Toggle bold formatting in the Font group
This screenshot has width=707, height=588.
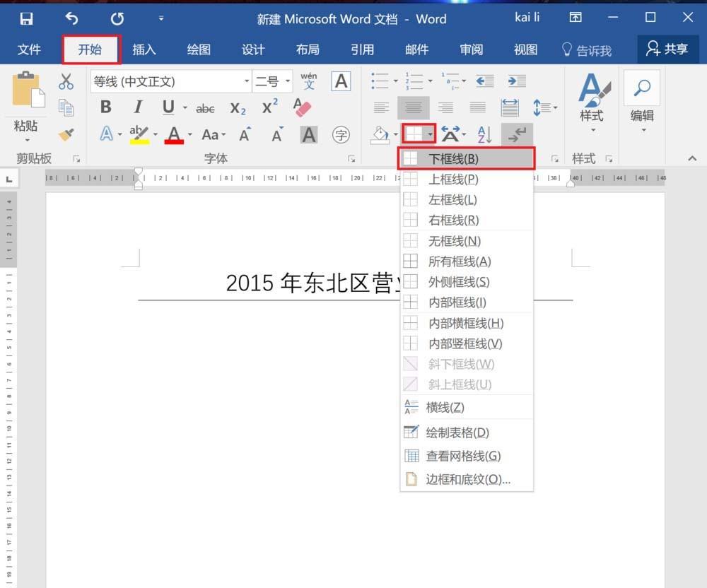coord(105,107)
